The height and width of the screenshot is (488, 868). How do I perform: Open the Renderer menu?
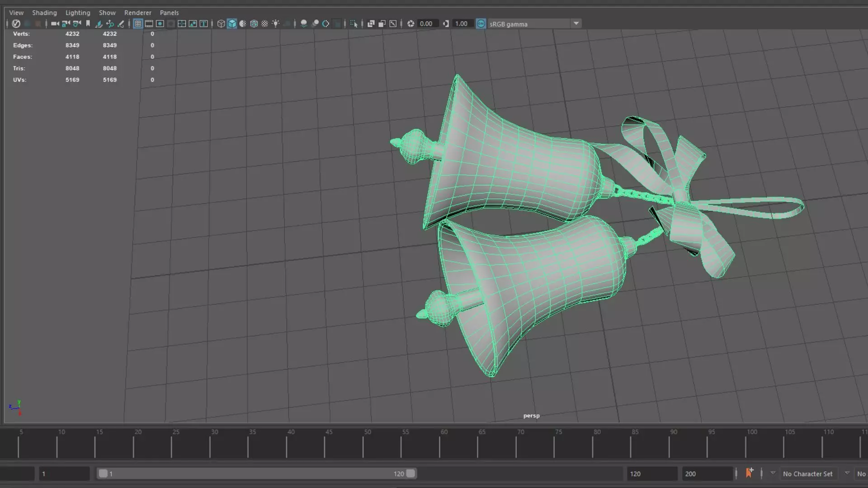pos(137,13)
